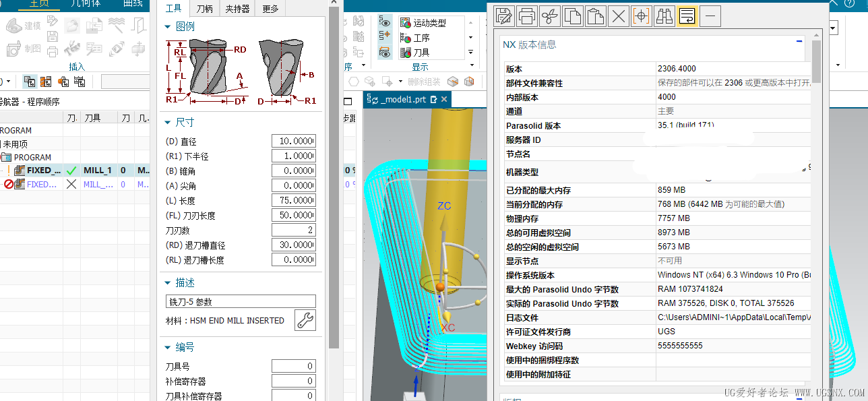Click the 刀具 display button
The image size is (868, 401).
[421, 52]
